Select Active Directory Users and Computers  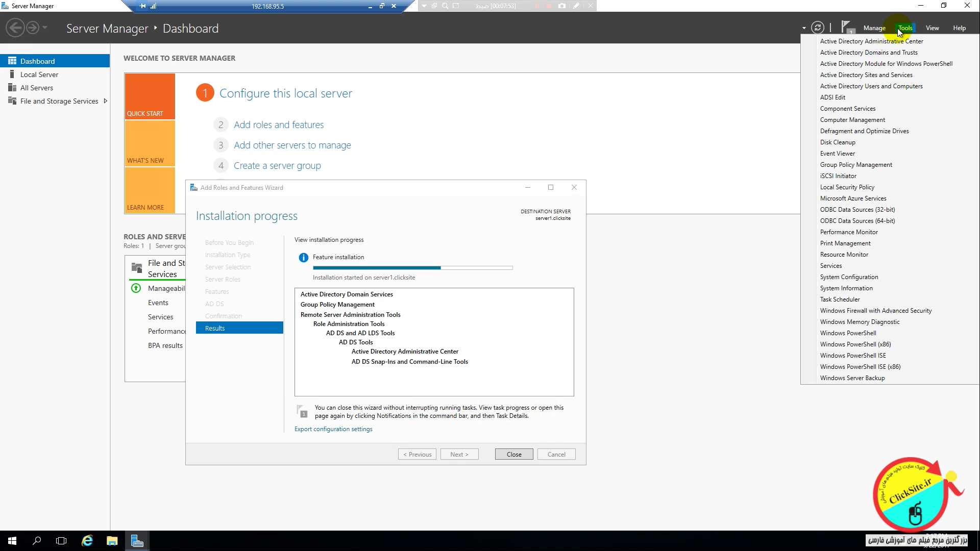pos(871,86)
